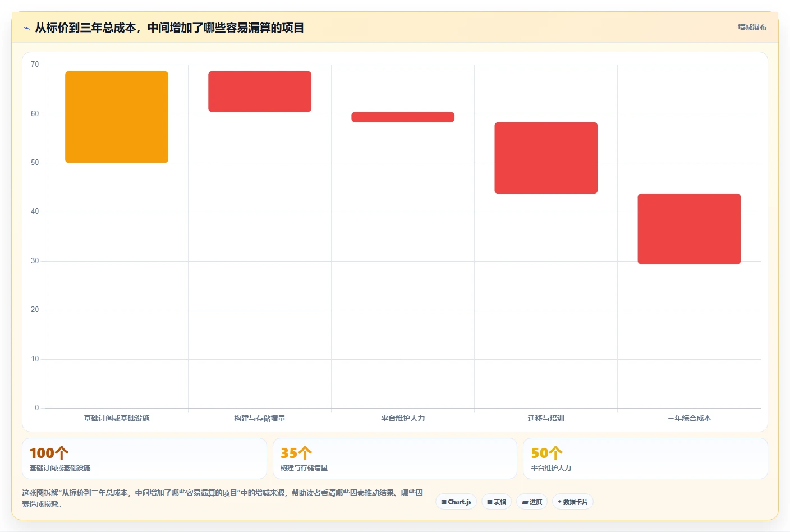The width and height of the screenshot is (790, 532).
Task: Click x-axis label 平台维护人力
Action: click(x=403, y=418)
